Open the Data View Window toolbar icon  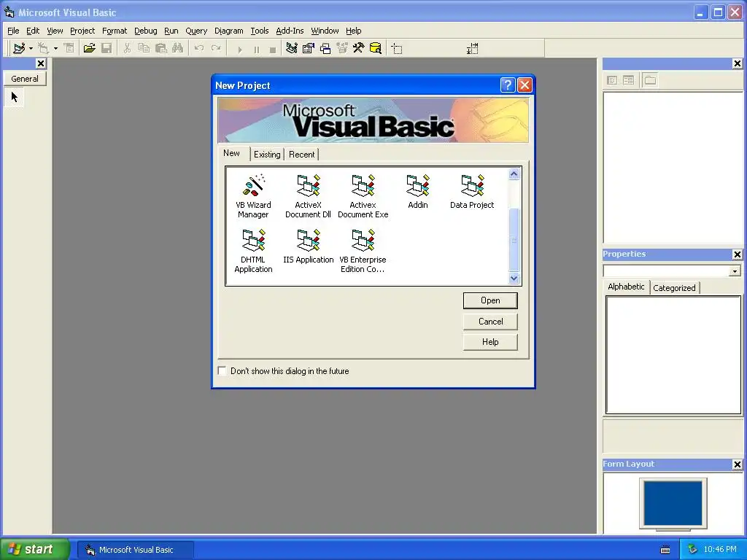376,48
